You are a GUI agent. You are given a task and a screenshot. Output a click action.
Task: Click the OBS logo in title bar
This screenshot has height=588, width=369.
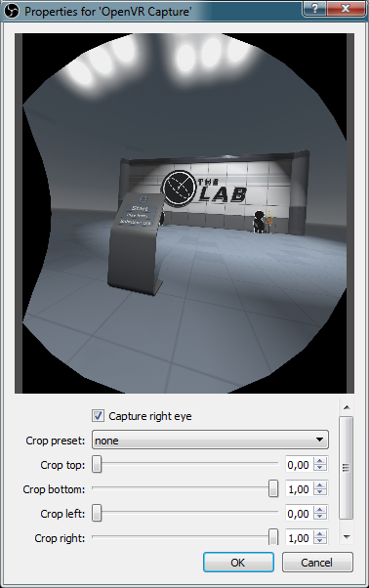tap(12, 11)
